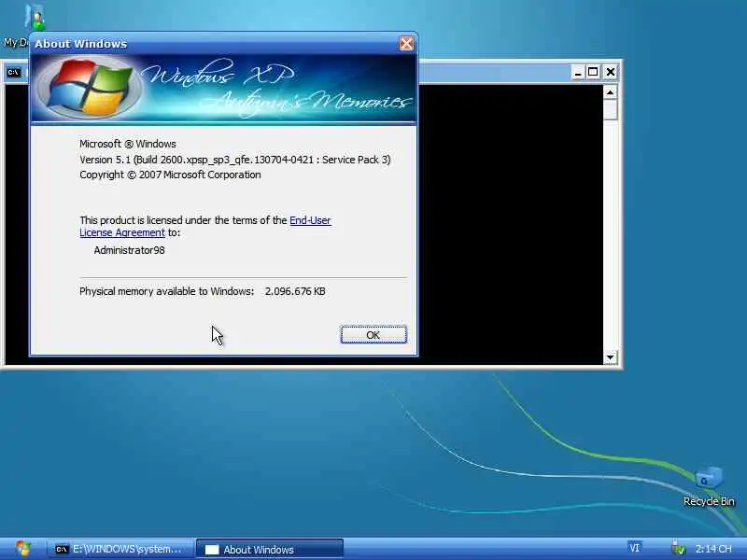Open the My Documents desktop icon

pyautogui.click(x=35, y=17)
